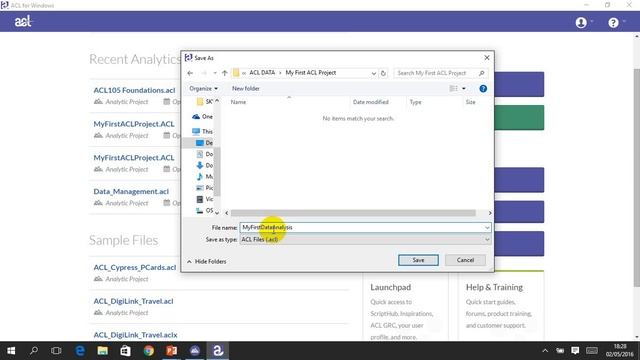Viewport: 640px width, 360px height.
Task: Select Music folder in navigation pane
Action: click(204, 176)
